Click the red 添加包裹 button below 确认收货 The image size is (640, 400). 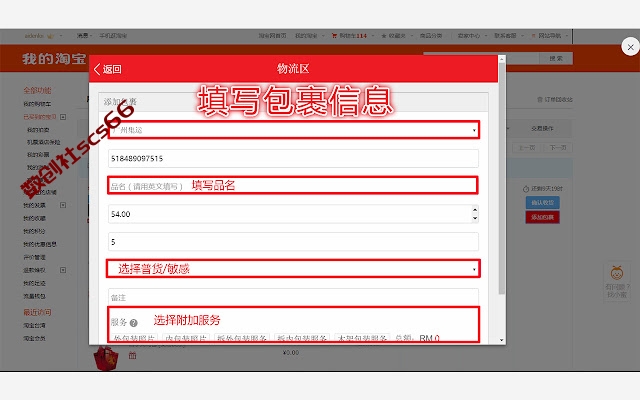542,217
